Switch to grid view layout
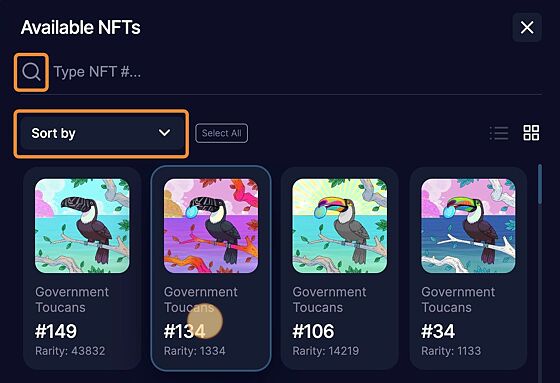The image size is (560, 383). (531, 133)
